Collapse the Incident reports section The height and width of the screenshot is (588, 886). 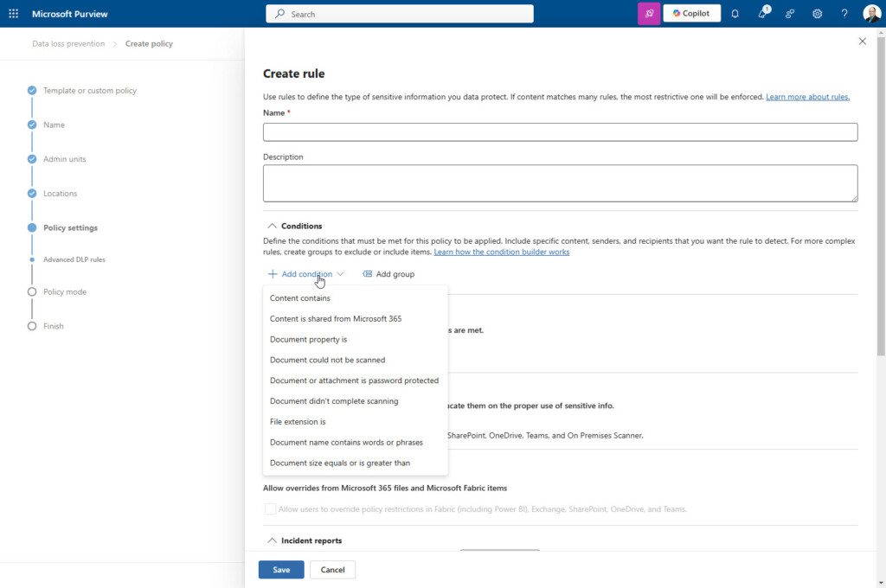point(272,540)
